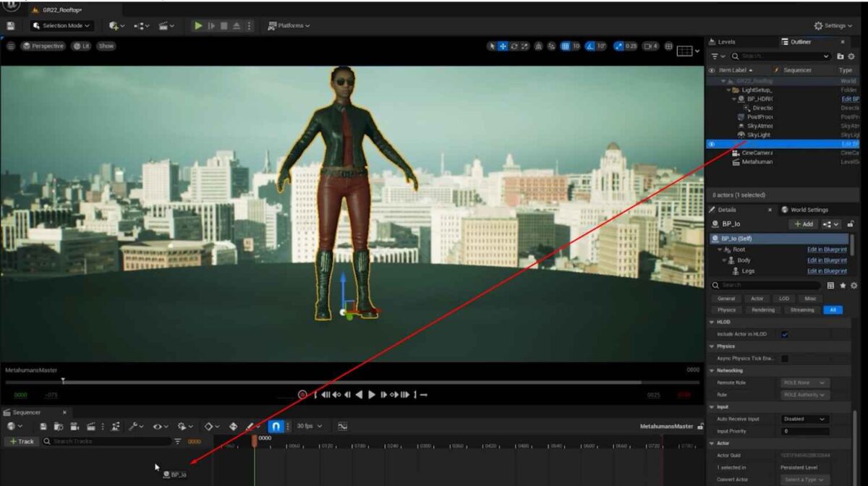Viewport: 868px width, 486px height.
Task: Open the Sequencer curve editor icon
Action: click(342, 427)
